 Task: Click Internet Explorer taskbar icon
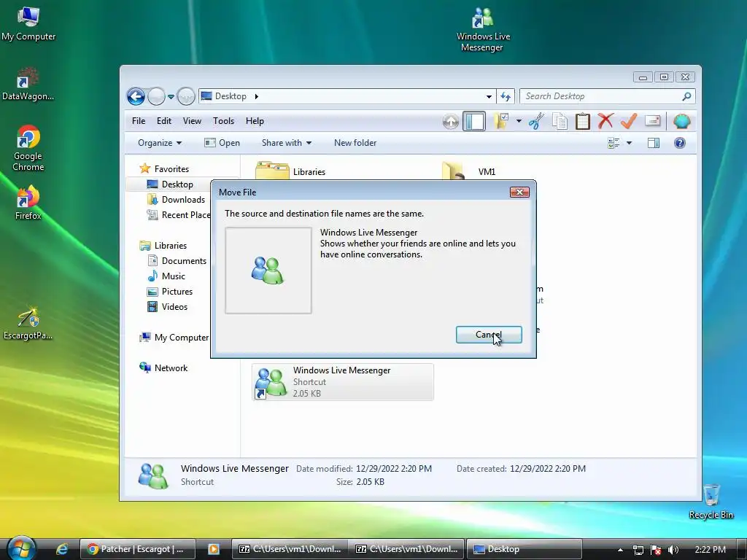click(x=62, y=549)
